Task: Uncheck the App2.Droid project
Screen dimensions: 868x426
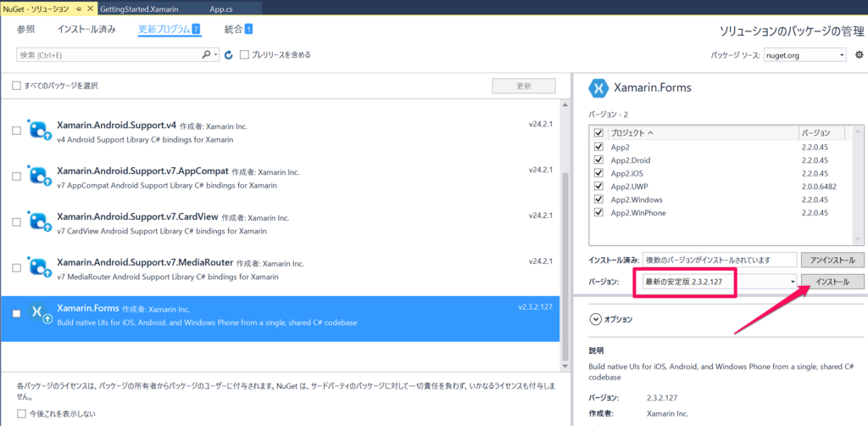Action: point(598,160)
